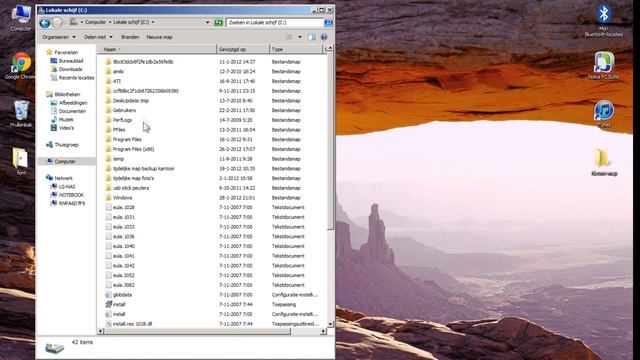Select Downloads in the navigation pane

[71, 69]
